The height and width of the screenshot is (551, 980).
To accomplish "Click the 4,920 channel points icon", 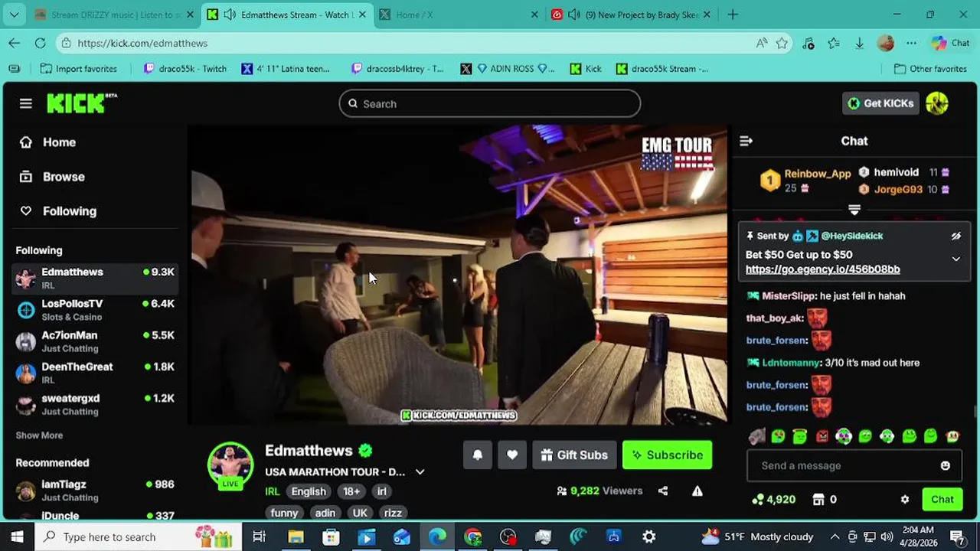I will [x=758, y=500].
